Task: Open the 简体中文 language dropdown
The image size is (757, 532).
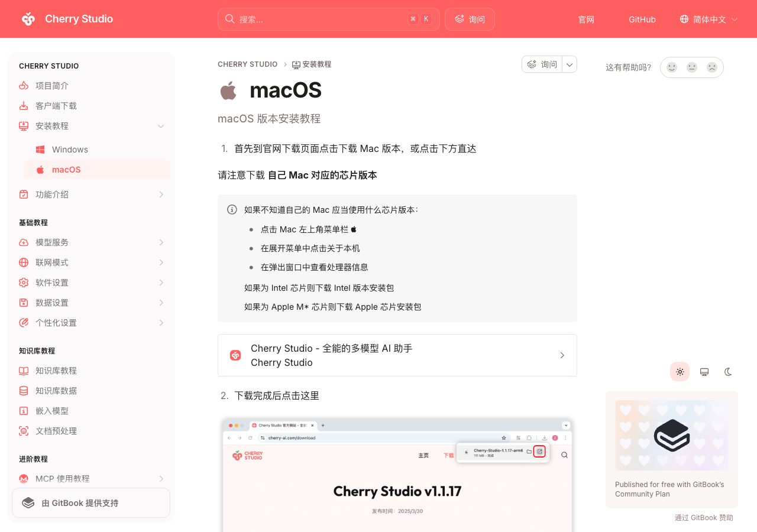Action: pyautogui.click(x=709, y=19)
